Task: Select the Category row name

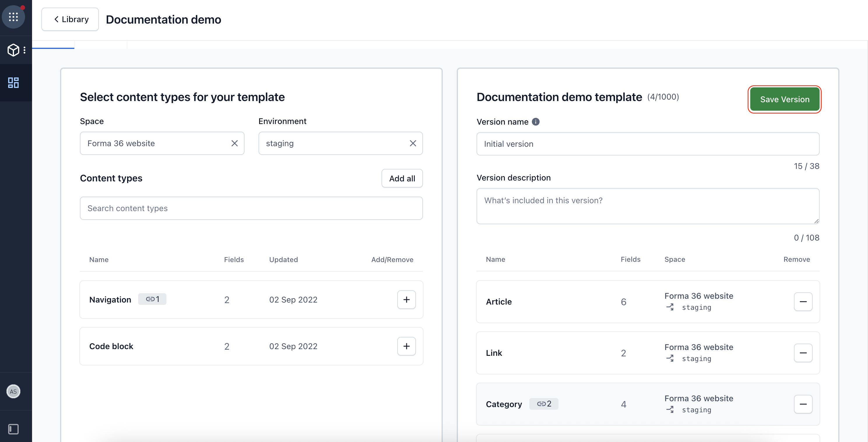Action: click(x=504, y=404)
